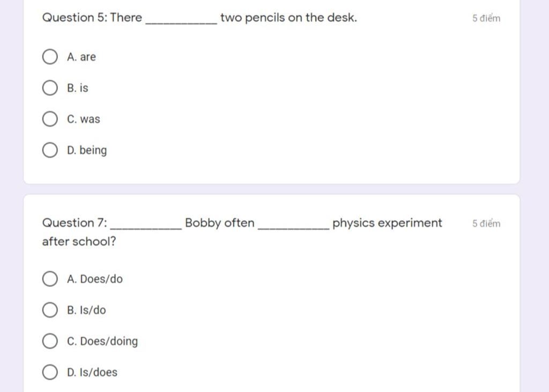Click the 'A. are' answer label text
The image size is (549, 392).
coord(81,57)
